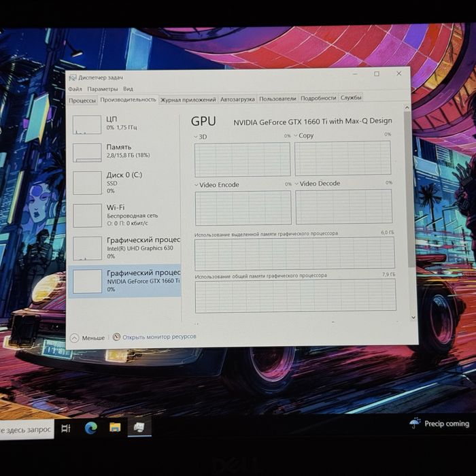Click the shared GPU memory graph

[295, 296]
